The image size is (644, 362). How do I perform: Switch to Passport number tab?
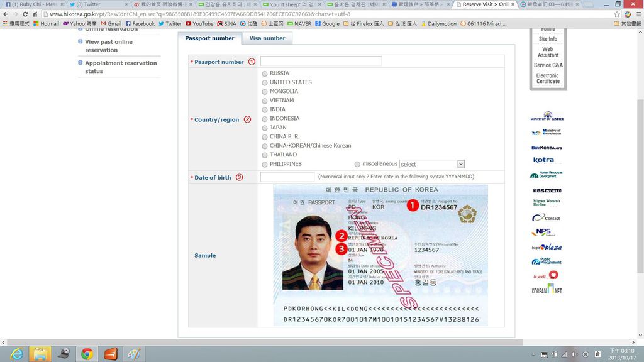click(209, 38)
